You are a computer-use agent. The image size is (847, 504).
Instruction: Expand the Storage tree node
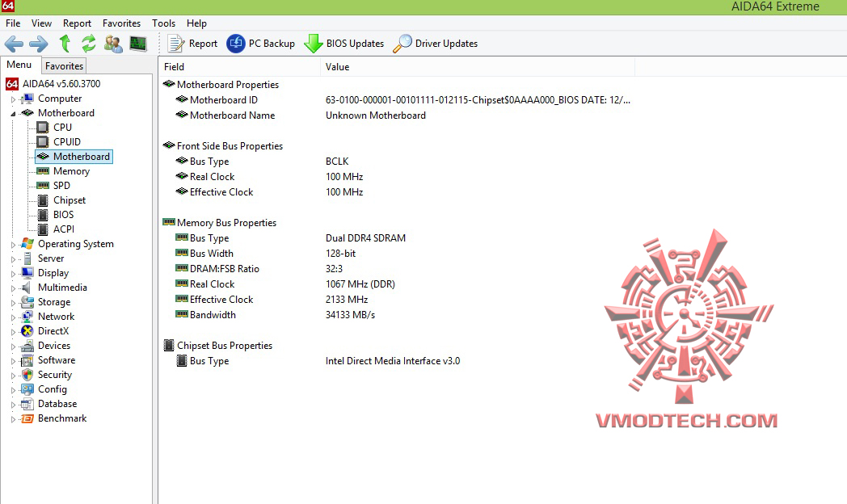(13, 303)
